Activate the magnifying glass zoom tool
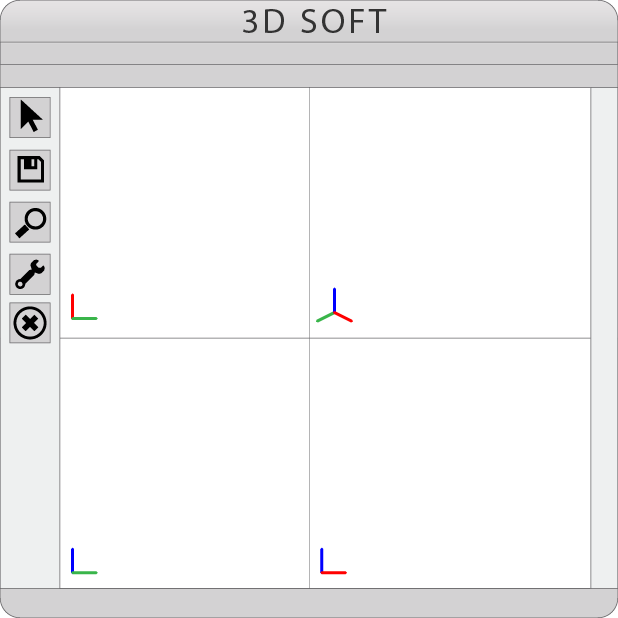This screenshot has width=618, height=618. (x=30, y=221)
